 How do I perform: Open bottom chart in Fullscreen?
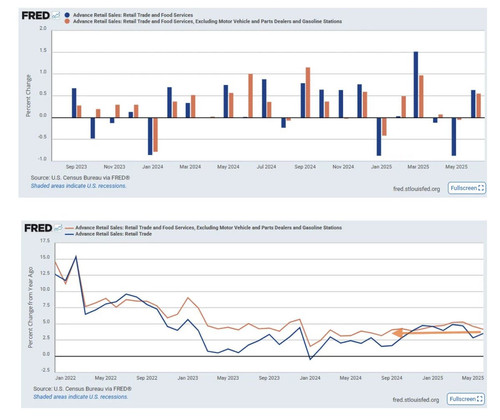pos(466,399)
